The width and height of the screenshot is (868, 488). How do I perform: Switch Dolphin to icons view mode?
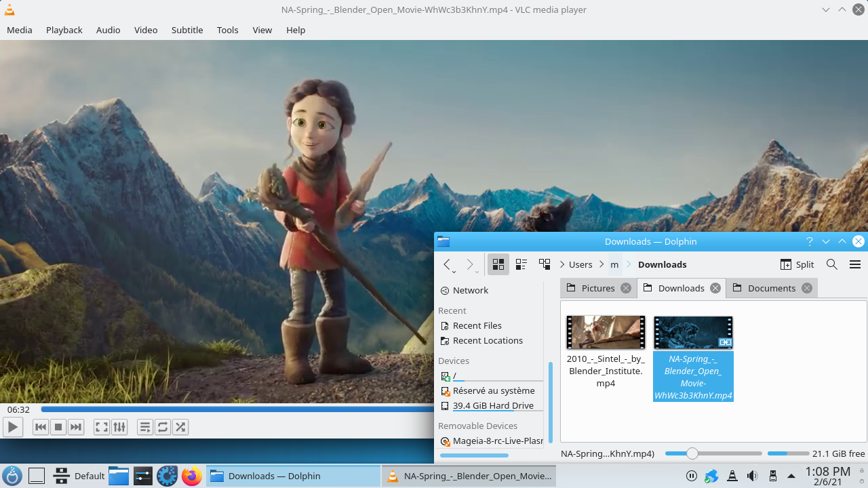pos(498,264)
